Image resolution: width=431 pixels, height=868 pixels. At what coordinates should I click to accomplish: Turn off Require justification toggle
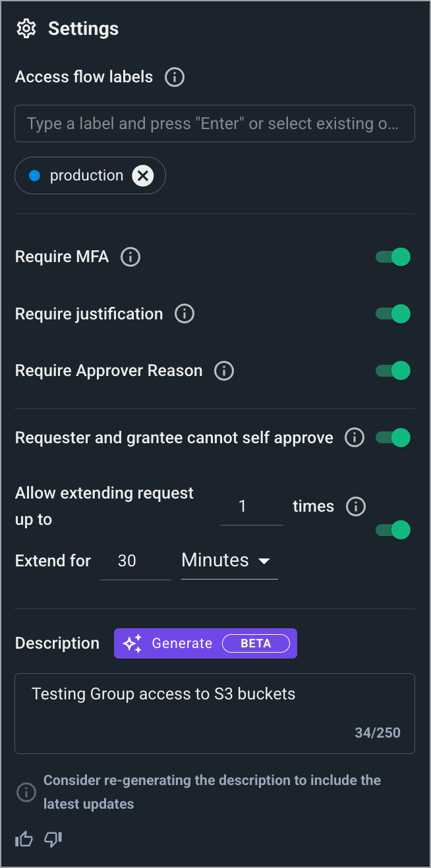pyautogui.click(x=393, y=314)
